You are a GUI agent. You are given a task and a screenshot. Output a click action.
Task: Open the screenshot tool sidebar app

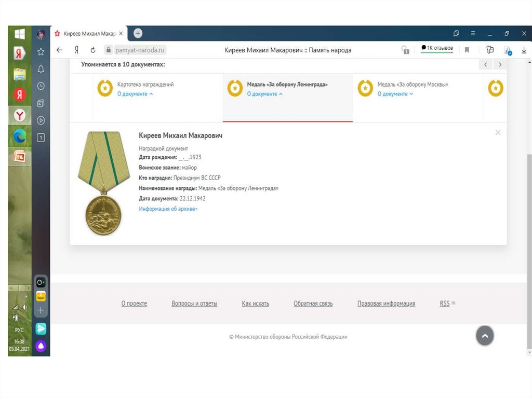point(41,282)
